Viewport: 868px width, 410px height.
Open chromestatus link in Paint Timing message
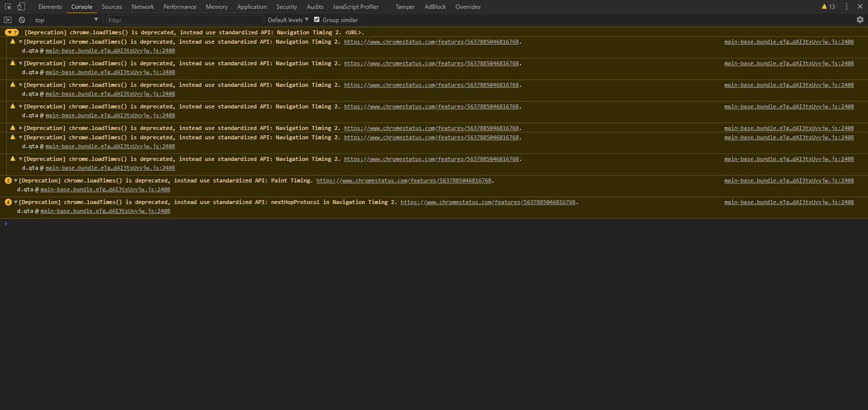tap(404, 180)
